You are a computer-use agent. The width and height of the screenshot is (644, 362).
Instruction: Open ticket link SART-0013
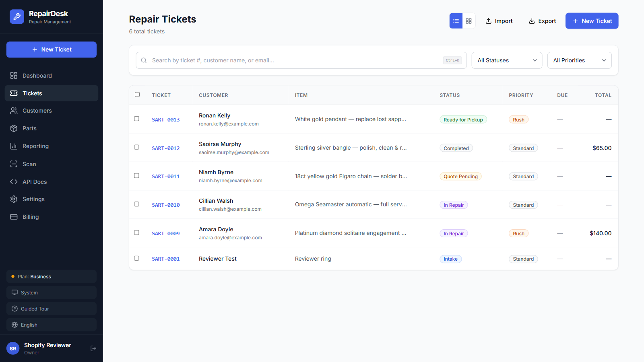166,120
